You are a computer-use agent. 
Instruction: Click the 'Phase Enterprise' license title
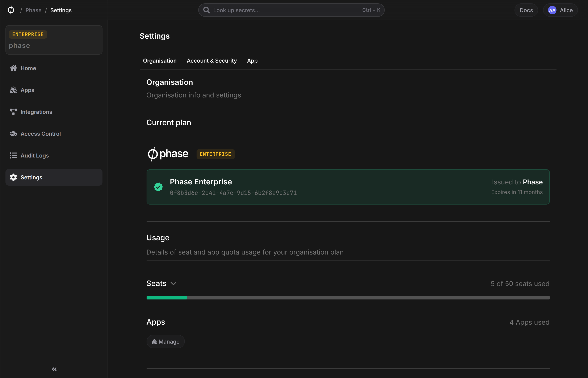pos(201,182)
